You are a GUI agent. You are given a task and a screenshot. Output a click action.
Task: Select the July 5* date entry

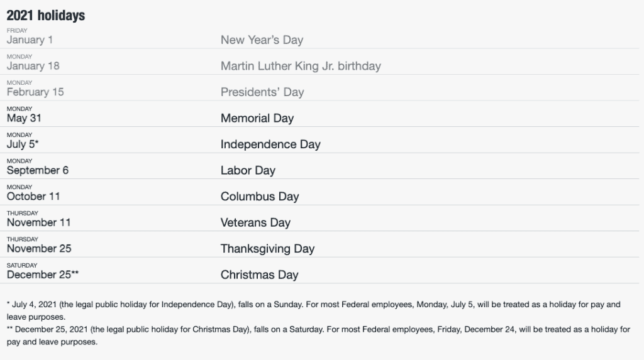23,144
